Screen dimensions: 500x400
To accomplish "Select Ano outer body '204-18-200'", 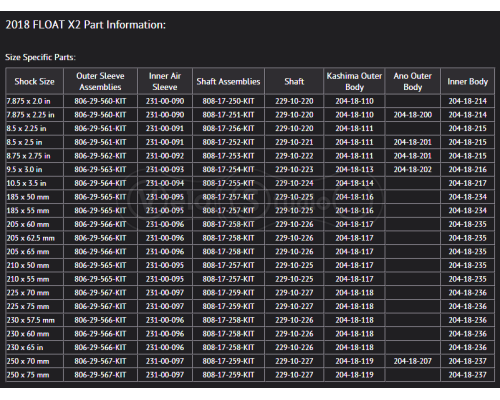I will point(413,115).
